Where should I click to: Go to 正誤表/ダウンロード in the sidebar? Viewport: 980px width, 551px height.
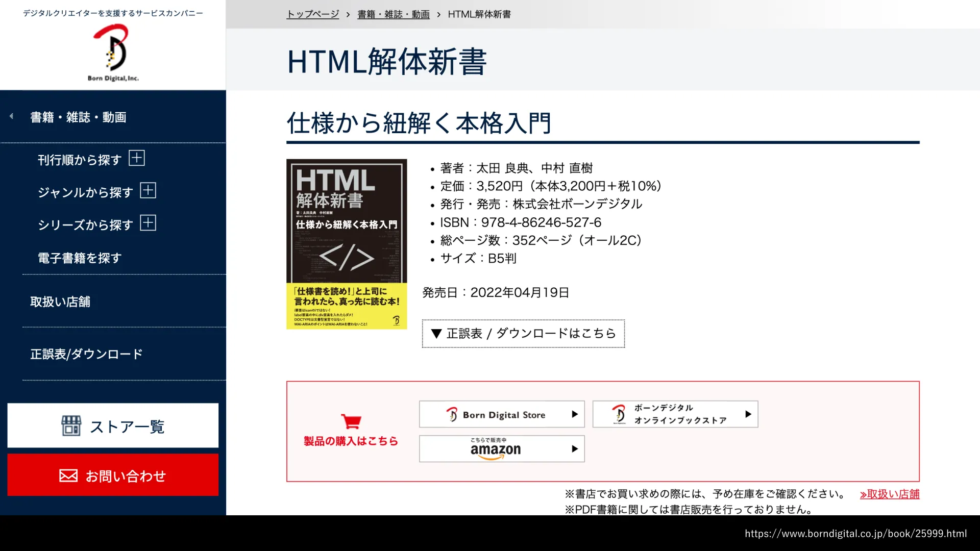(x=86, y=354)
